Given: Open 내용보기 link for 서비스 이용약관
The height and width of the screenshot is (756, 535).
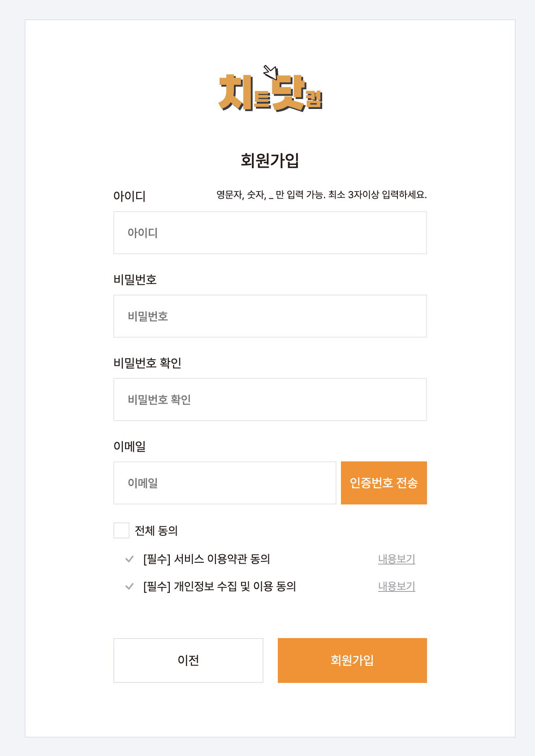Looking at the screenshot, I should (397, 559).
